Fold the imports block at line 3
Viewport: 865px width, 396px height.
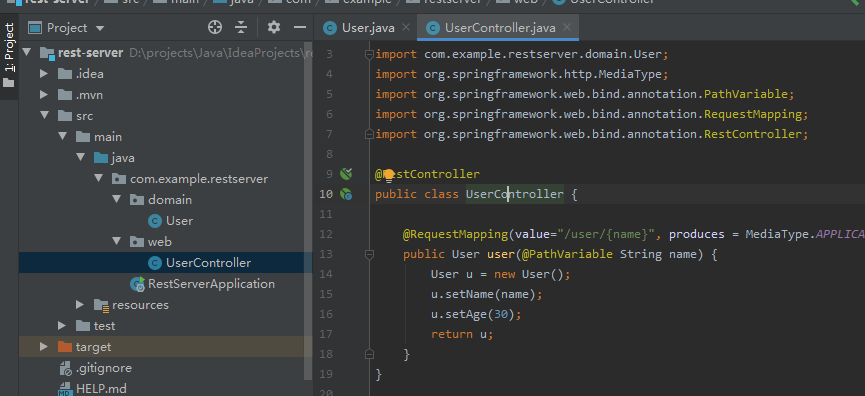click(369, 55)
